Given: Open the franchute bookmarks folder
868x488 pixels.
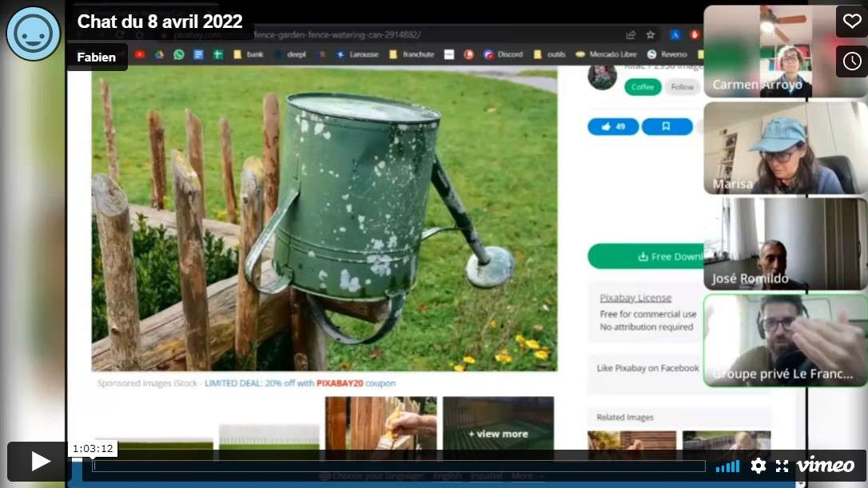Looking at the screenshot, I should click(x=412, y=54).
